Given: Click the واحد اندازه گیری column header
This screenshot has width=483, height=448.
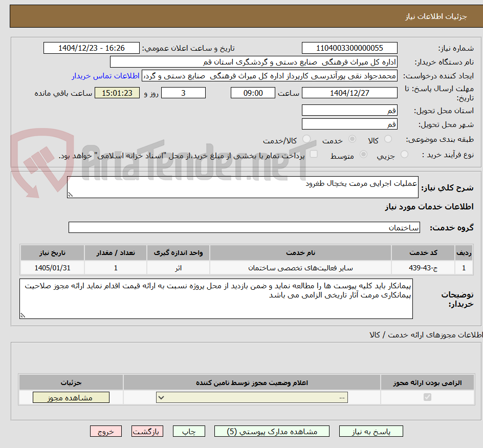Looking at the screenshot, I should pyautogui.click(x=179, y=253).
